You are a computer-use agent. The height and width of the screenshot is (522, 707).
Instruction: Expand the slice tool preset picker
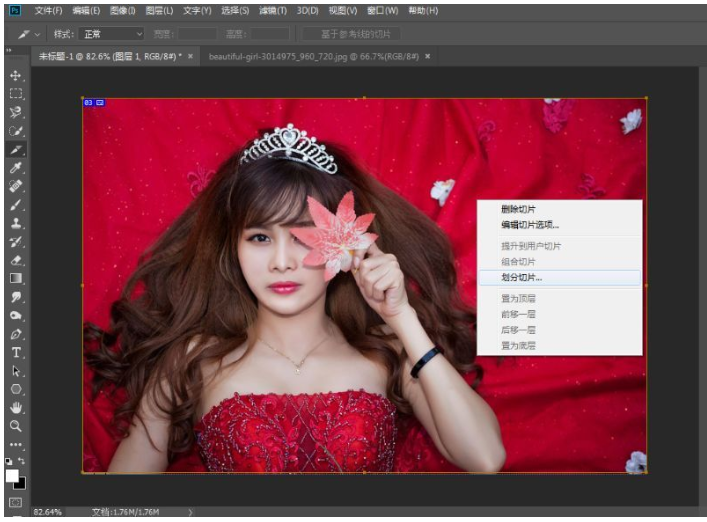(38, 34)
